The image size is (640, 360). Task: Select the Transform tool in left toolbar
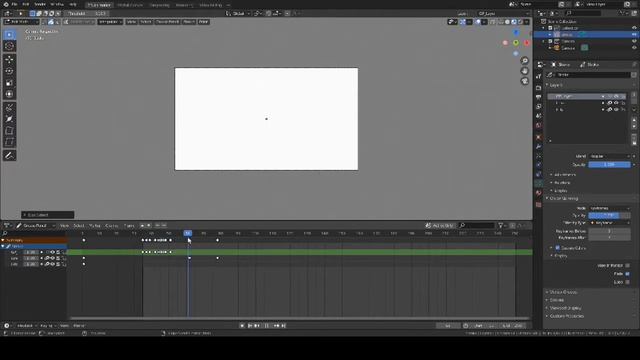pyautogui.click(x=9, y=94)
